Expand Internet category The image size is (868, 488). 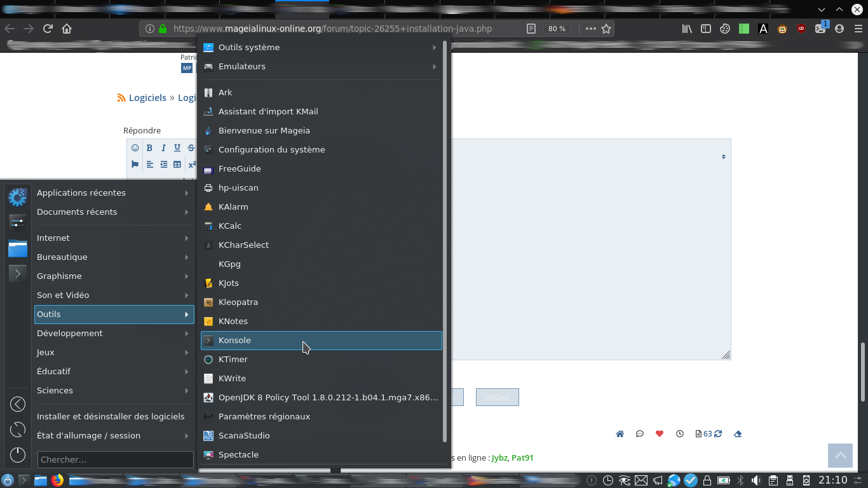click(x=114, y=238)
